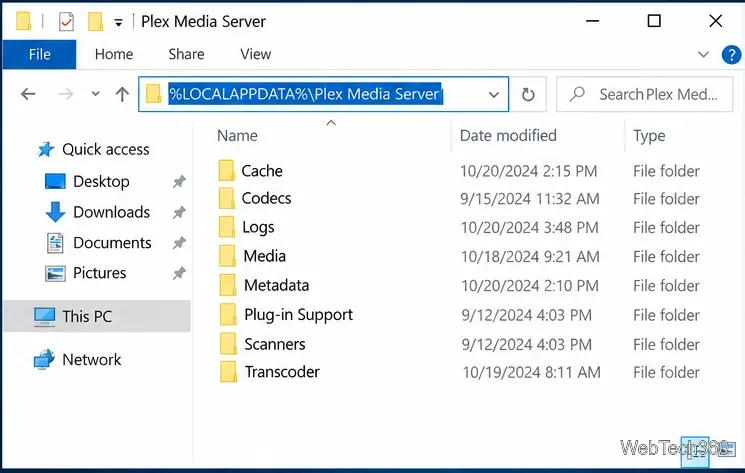Open Documents in Quick access
745x473 pixels.
point(112,243)
